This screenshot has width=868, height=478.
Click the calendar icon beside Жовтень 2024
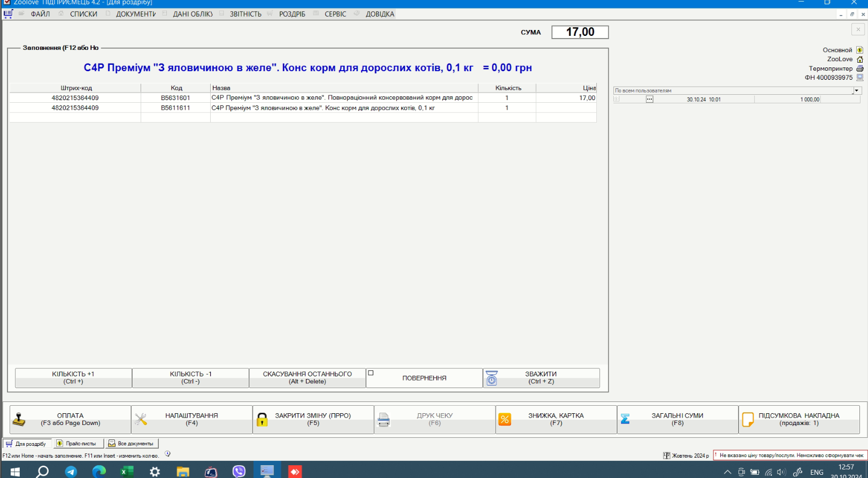pos(666,456)
